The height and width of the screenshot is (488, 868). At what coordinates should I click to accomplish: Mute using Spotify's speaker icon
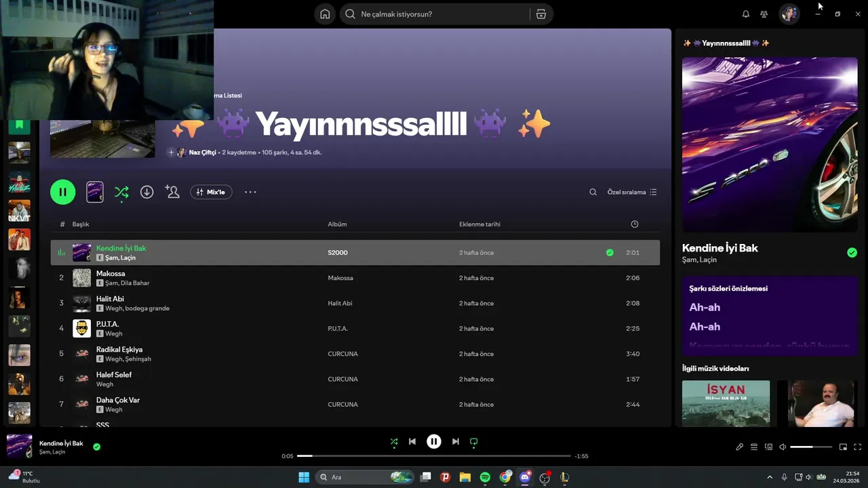tap(783, 447)
